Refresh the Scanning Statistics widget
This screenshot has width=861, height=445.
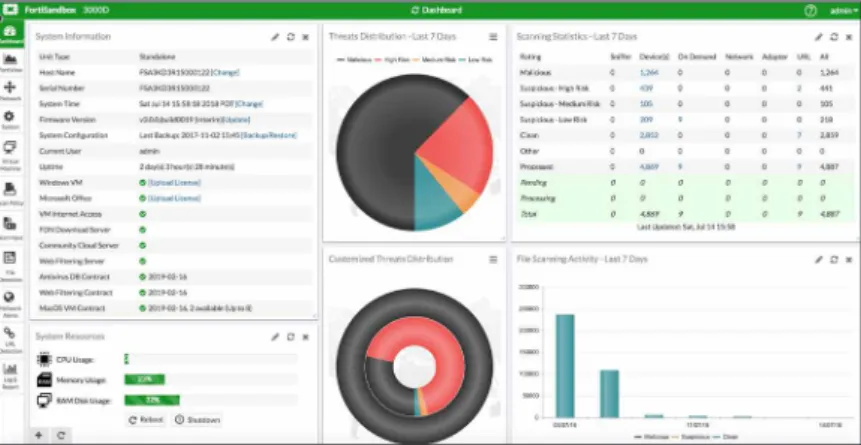pyautogui.click(x=834, y=37)
